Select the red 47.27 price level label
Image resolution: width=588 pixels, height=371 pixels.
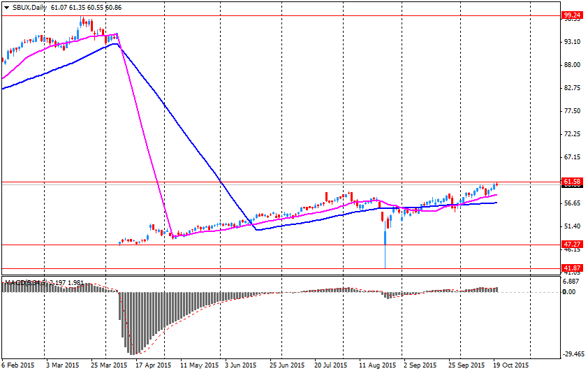[572, 245]
